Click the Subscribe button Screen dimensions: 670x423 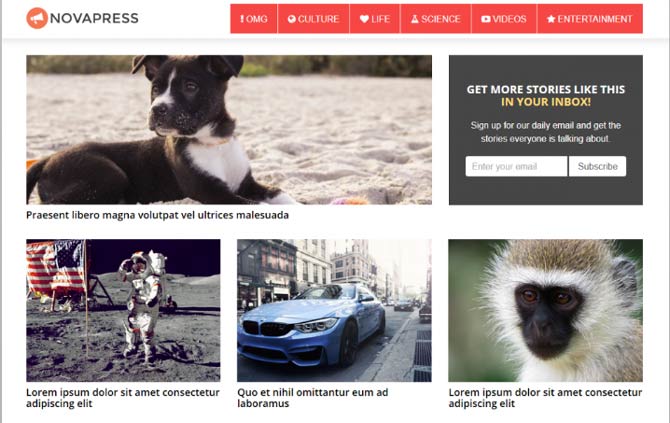(x=597, y=166)
